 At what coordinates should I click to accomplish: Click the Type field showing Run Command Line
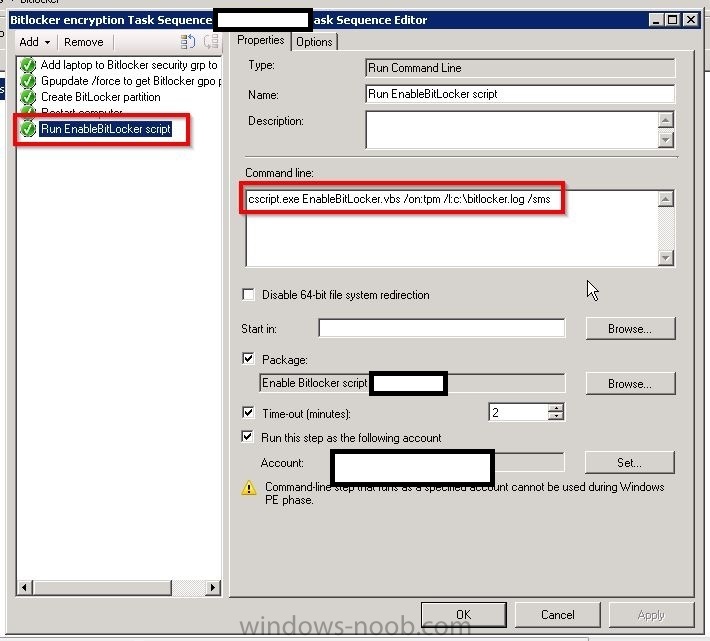tap(520, 68)
